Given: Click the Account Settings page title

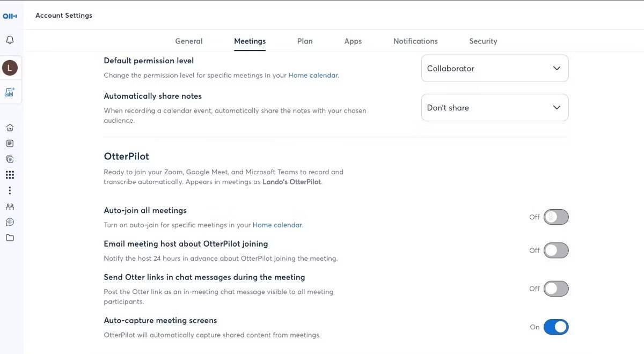Looking at the screenshot, I should tap(64, 16).
